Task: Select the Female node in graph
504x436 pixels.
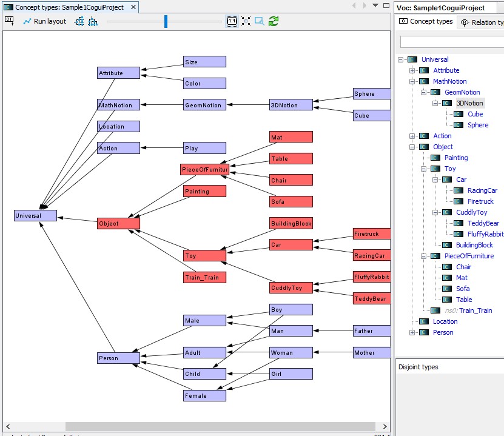Action: click(x=204, y=395)
